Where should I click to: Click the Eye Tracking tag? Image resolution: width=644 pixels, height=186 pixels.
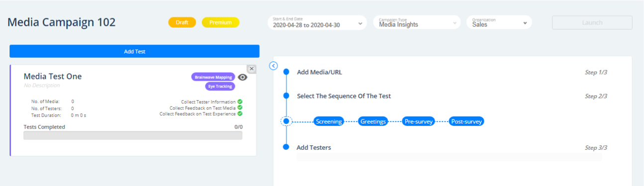[x=220, y=86]
